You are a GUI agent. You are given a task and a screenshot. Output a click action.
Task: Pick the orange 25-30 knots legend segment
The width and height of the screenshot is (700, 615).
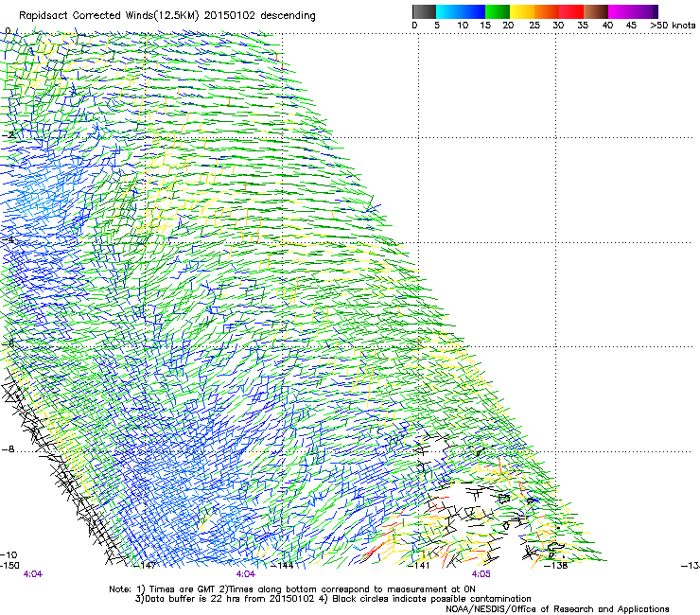pyautogui.click(x=547, y=11)
